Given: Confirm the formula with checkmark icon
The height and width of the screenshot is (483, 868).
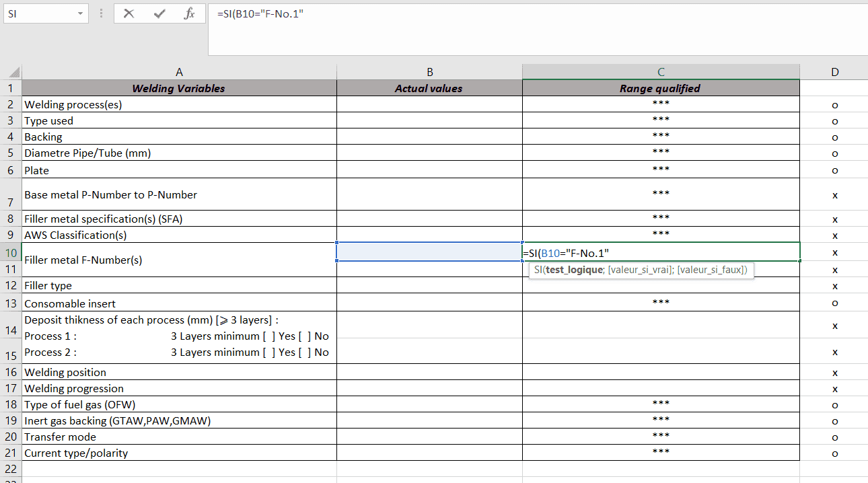Looking at the screenshot, I should click(x=159, y=13).
